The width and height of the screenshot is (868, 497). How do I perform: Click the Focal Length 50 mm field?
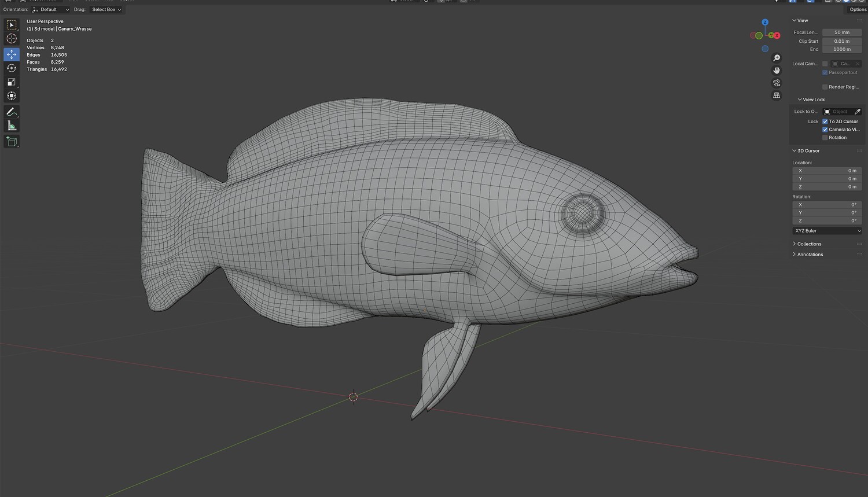point(841,32)
